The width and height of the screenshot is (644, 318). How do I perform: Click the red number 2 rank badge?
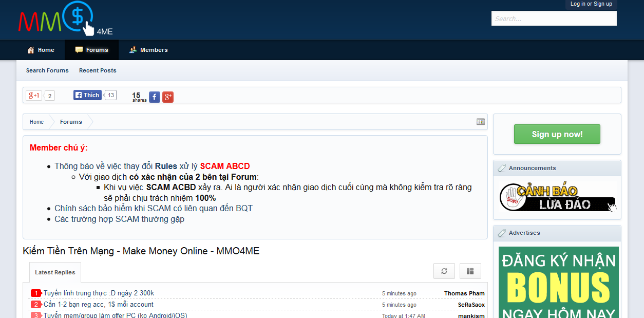35,305
